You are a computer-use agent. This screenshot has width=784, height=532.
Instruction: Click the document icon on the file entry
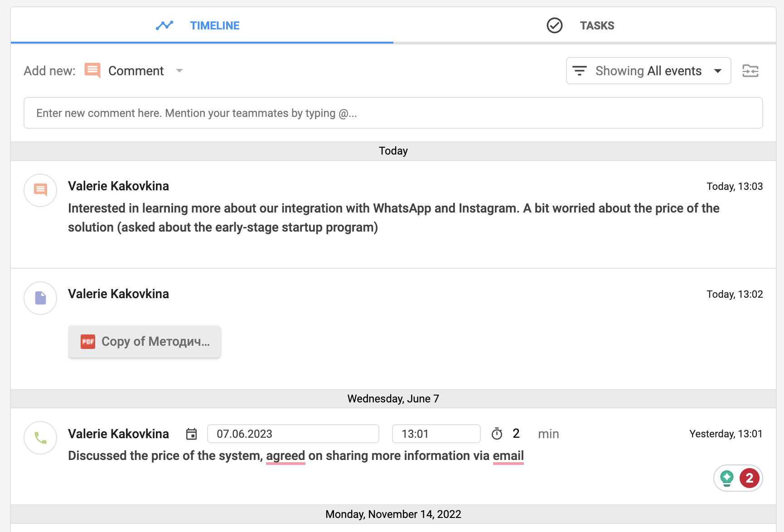pyautogui.click(x=40, y=298)
